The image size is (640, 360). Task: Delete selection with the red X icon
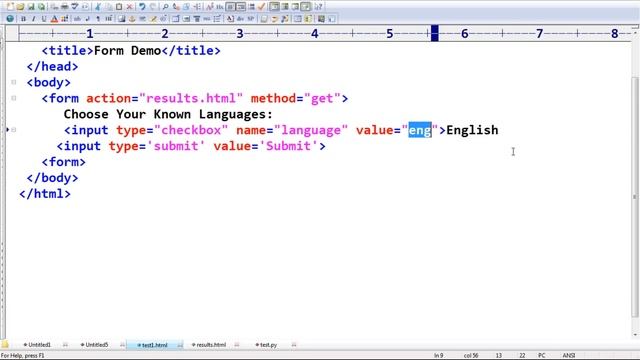129,7
